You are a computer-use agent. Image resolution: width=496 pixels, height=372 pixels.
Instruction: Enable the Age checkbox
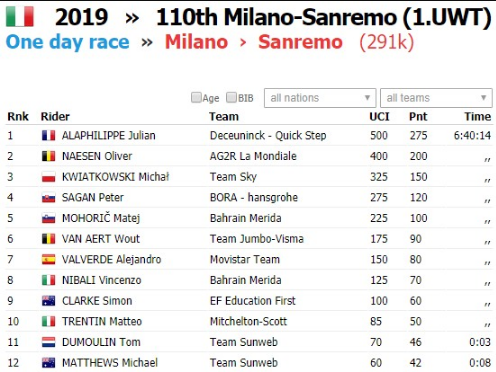[x=196, y=97]
